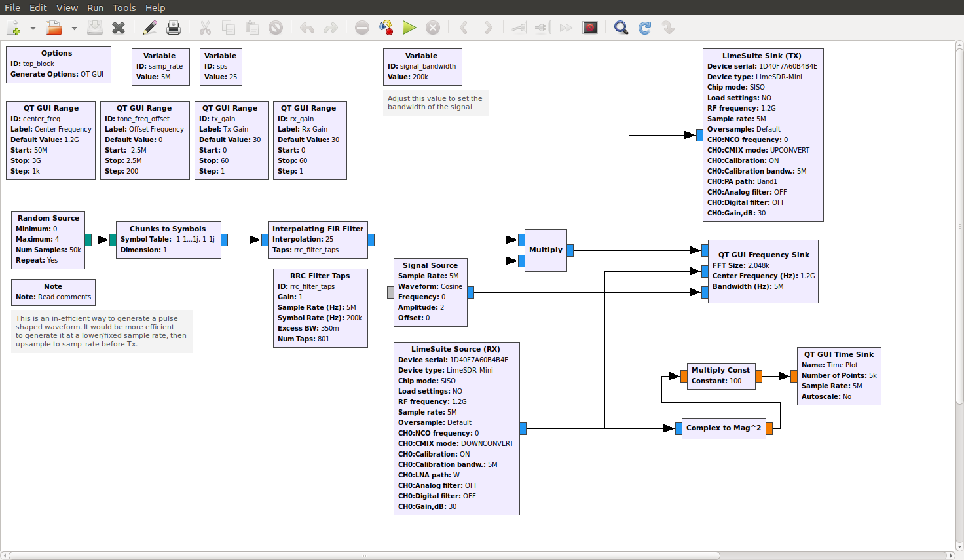Close the flowgraph with the X icon
The image size is (964, 560).
(119, 28)
